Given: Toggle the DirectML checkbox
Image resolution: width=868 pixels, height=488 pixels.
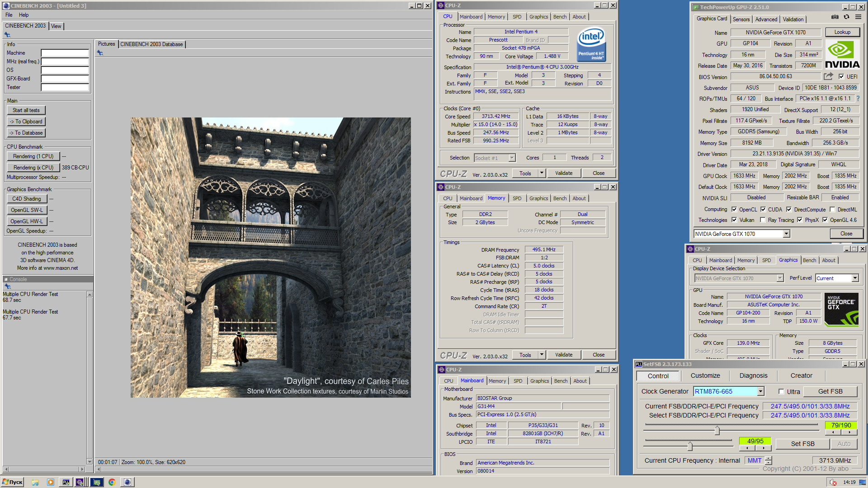Looking at the screenshot, I should 832,209.
